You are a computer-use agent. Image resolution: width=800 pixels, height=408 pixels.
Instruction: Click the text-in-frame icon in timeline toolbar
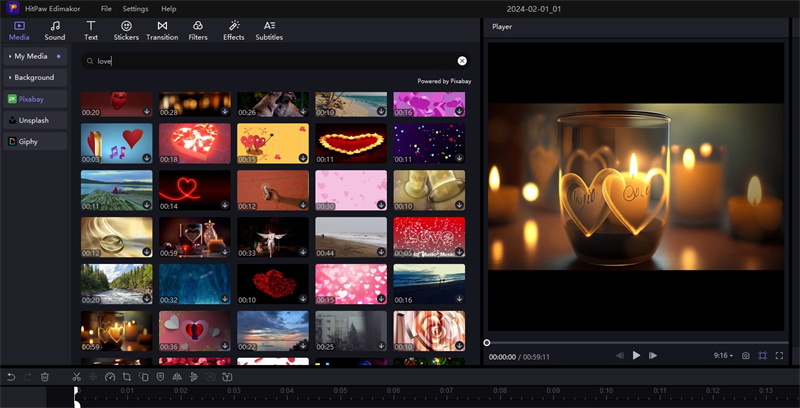[x=227, y=377]
